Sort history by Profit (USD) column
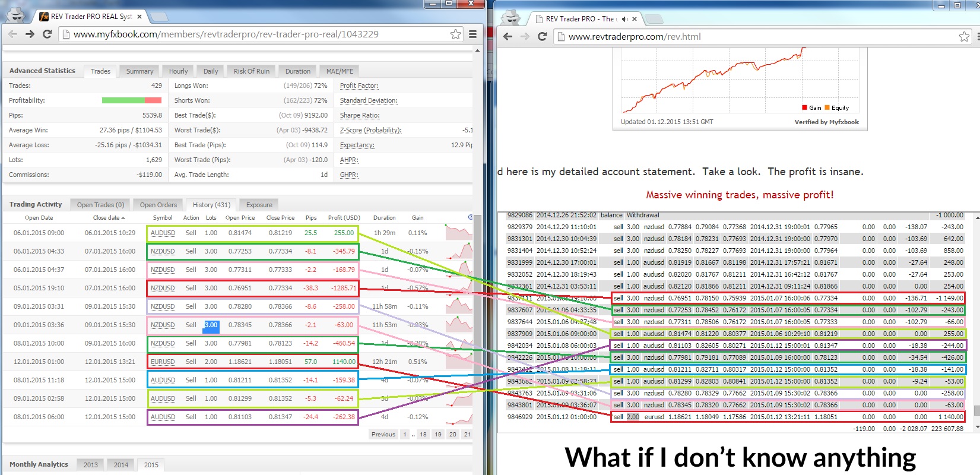Viewport: 980px width, 475px height. tap(344, 218)
